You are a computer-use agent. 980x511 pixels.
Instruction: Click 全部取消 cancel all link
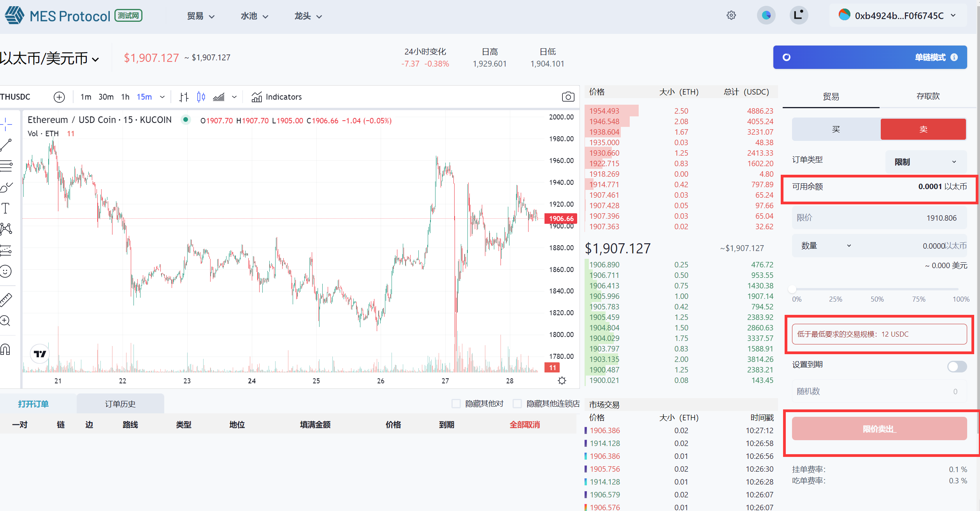[x=525, y=425]
